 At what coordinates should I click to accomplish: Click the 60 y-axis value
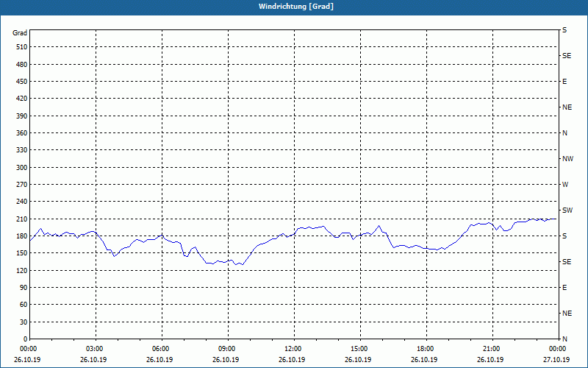(x=24, y=305)
